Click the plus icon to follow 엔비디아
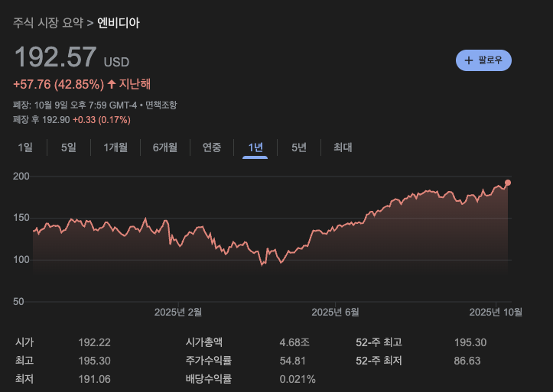553x392 pixels. (469, 60)
